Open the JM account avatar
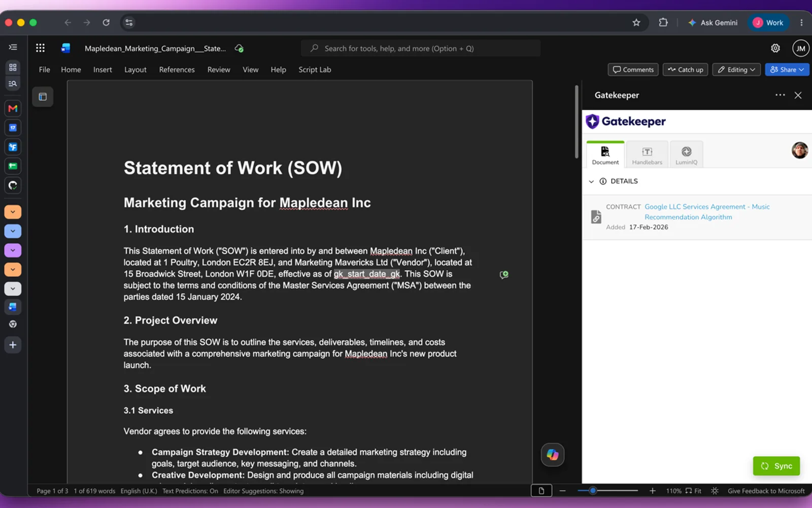The image size is (812, 508). [x=800, y=48]
